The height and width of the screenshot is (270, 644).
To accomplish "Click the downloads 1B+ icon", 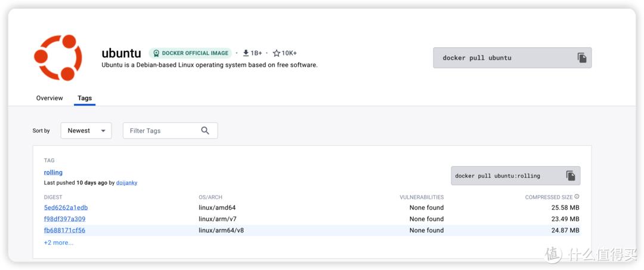I will [246, 53].
